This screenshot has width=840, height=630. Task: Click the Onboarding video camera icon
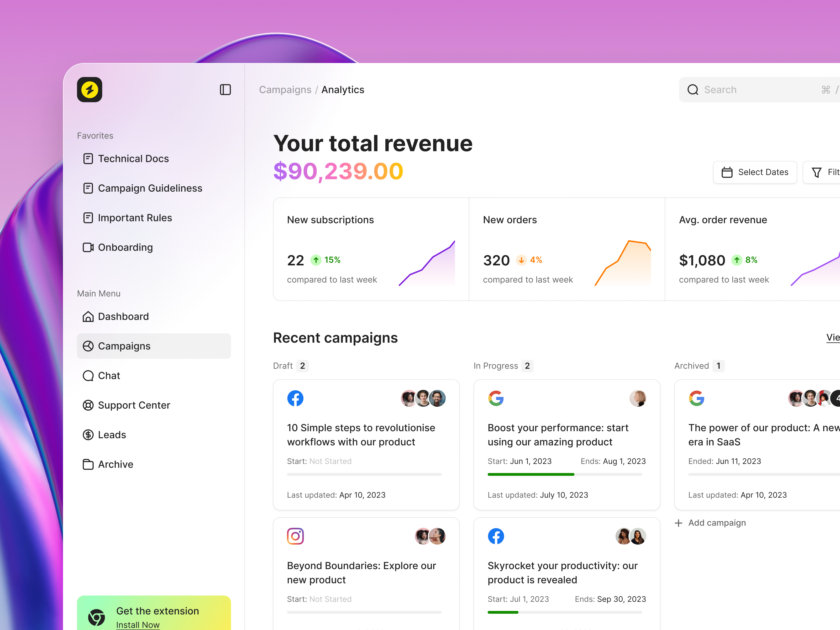pos(88,247)
